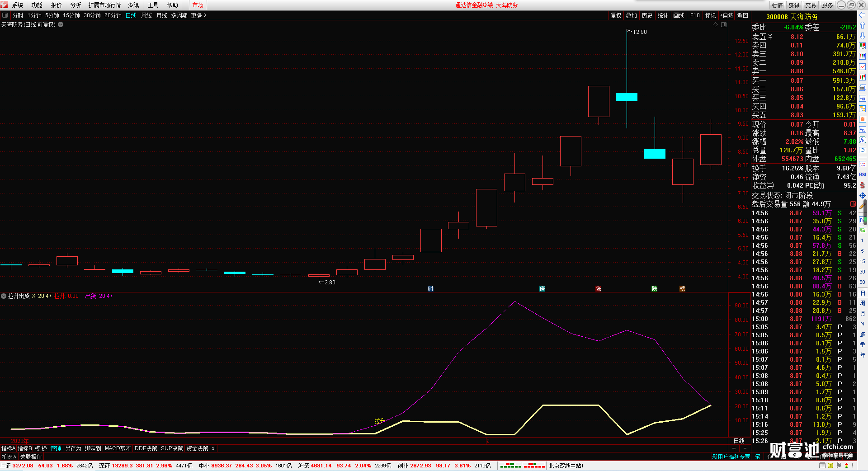Screen dimensions: 868x471
Task: Select the DDE决策 indicator tab
Action: coord(146,448)
